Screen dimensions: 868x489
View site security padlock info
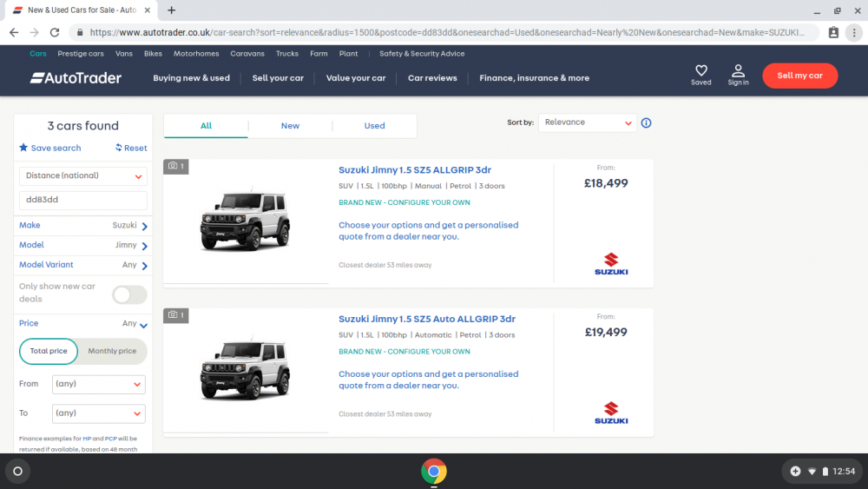80,33
